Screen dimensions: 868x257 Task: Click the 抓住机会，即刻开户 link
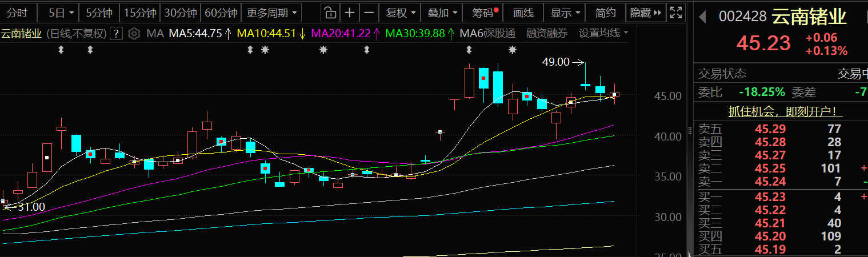click(x=777, y=111)
